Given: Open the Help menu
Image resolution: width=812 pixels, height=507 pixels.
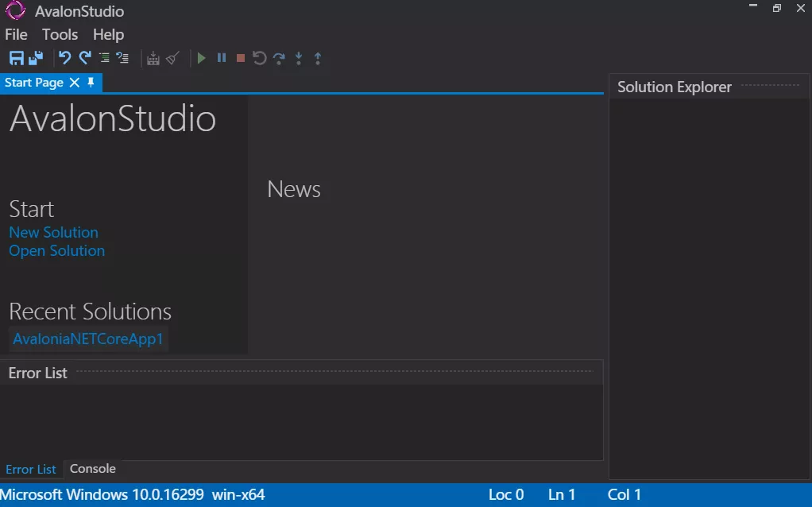Looking at the screenshot, I should (x=108, y=34).
